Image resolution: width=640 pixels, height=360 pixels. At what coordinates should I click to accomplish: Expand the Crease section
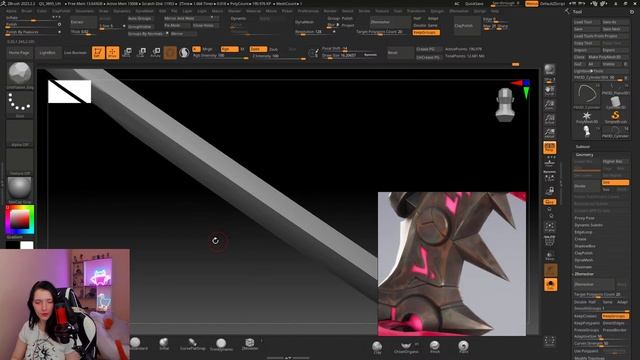(x=580, y=239)
